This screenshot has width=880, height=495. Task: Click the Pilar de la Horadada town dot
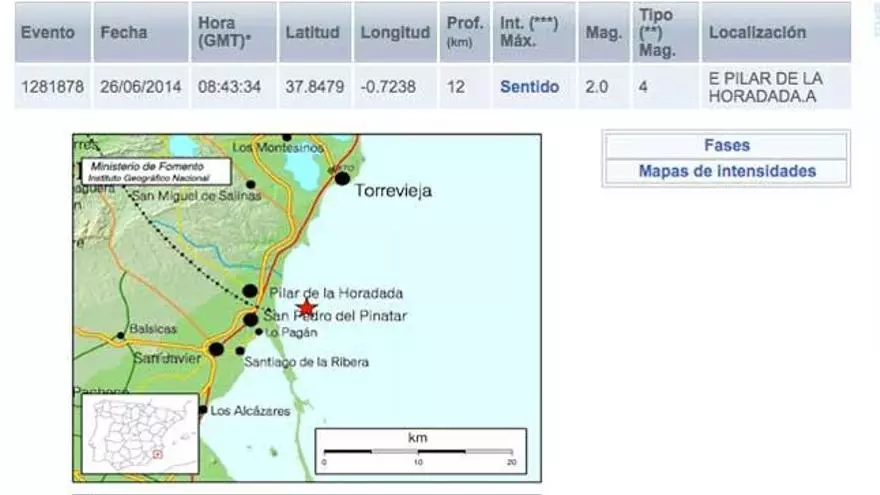[x=250, y=291]
